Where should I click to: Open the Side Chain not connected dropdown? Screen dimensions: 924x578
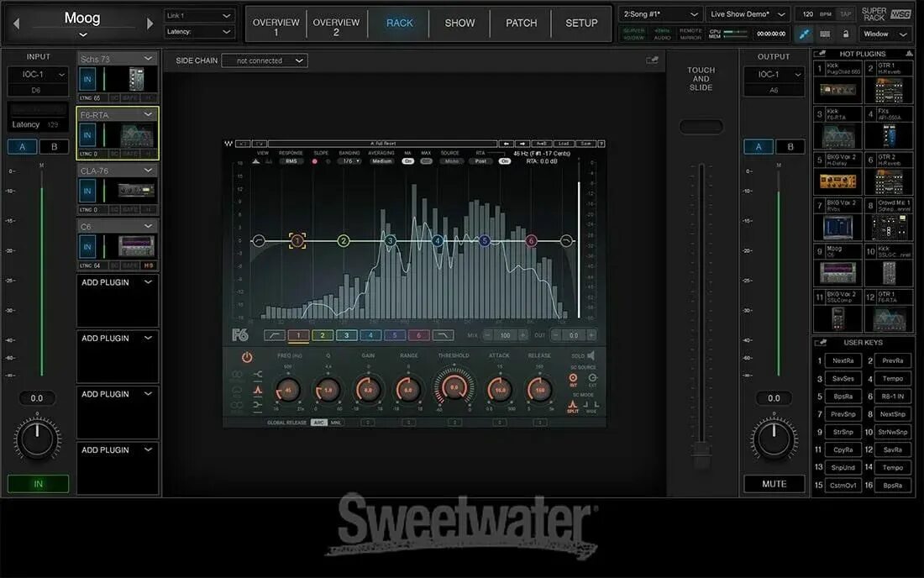[x=265, y=60]
